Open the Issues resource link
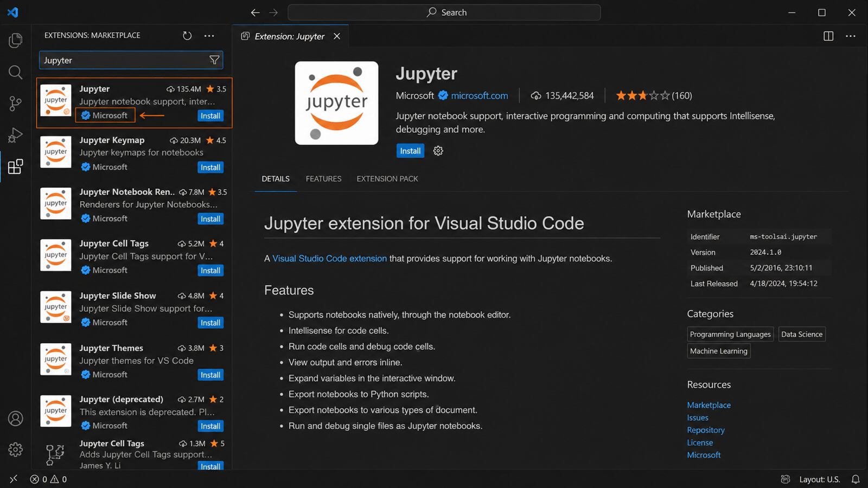The height and width of the screenshot is (488, 868). click(x=698, y=418)
